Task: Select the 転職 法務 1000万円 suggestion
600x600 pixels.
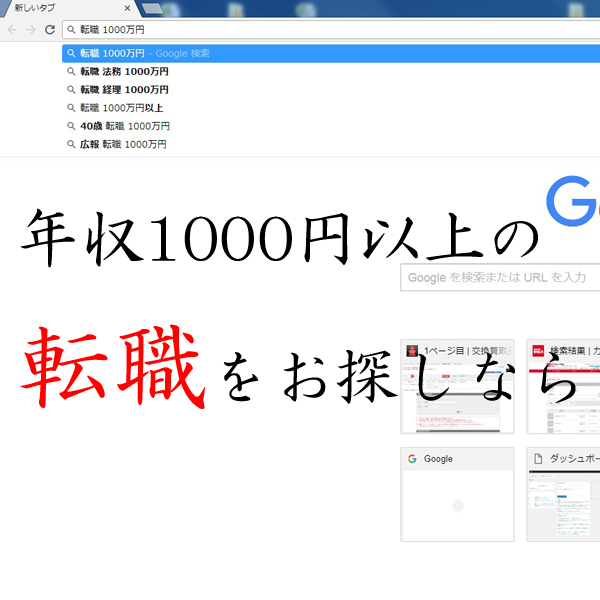Action: pos(124,72)
